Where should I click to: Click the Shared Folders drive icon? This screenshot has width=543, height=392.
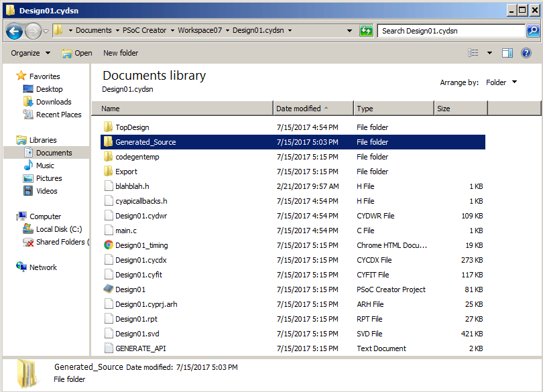tap(28, 242)
